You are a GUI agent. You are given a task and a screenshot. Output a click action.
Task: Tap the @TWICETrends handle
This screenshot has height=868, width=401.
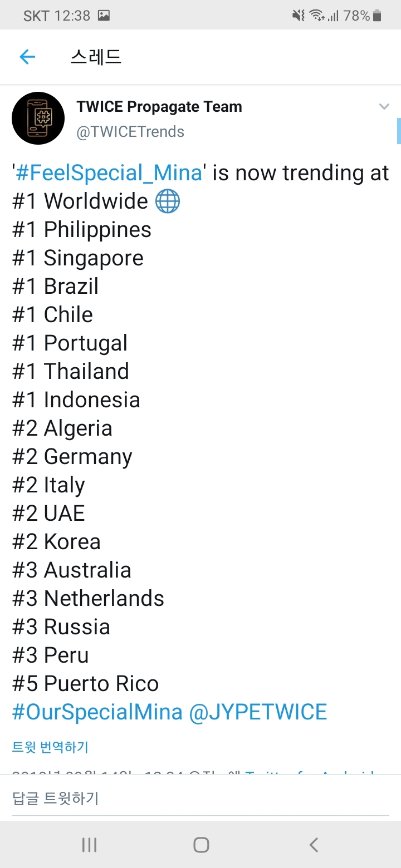click(x=130, y=132)
